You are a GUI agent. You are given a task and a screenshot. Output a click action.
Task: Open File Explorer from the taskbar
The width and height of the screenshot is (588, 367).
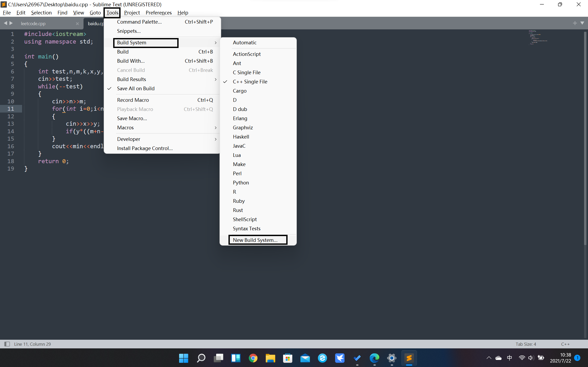(x=270, y=358)
